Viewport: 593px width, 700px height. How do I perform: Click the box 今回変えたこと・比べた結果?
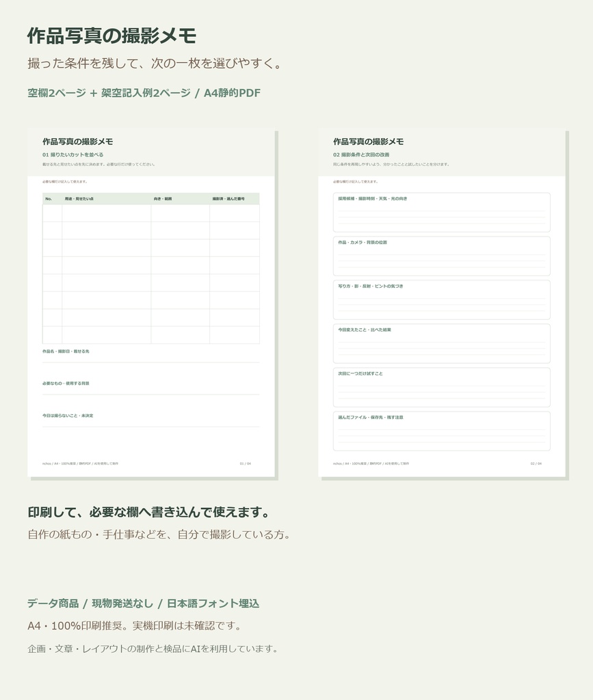442,344
